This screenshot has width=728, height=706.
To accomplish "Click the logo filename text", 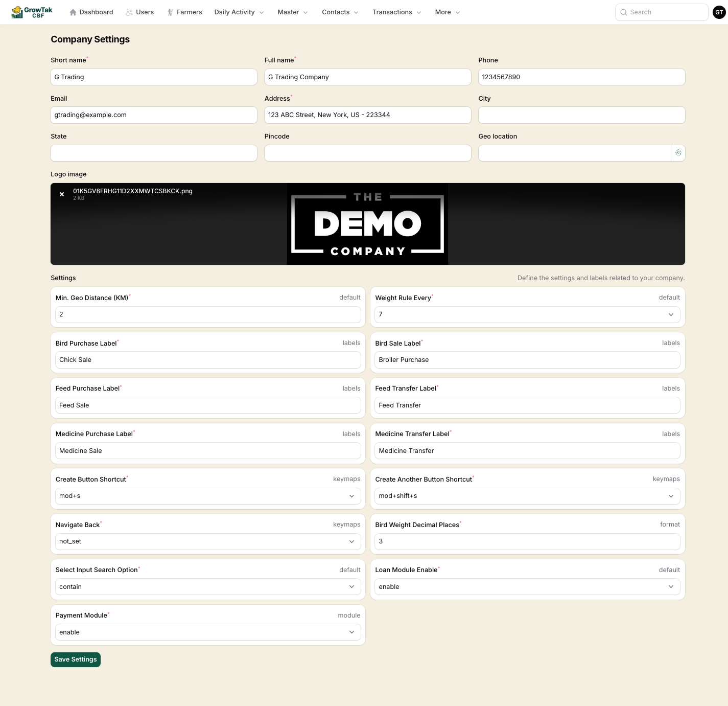I will 133,191.
